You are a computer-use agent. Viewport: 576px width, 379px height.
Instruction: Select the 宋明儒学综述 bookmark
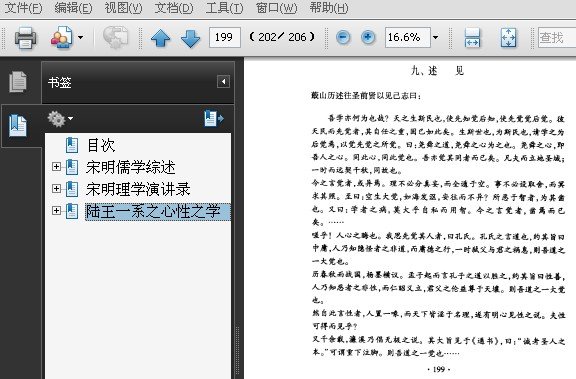131,167
